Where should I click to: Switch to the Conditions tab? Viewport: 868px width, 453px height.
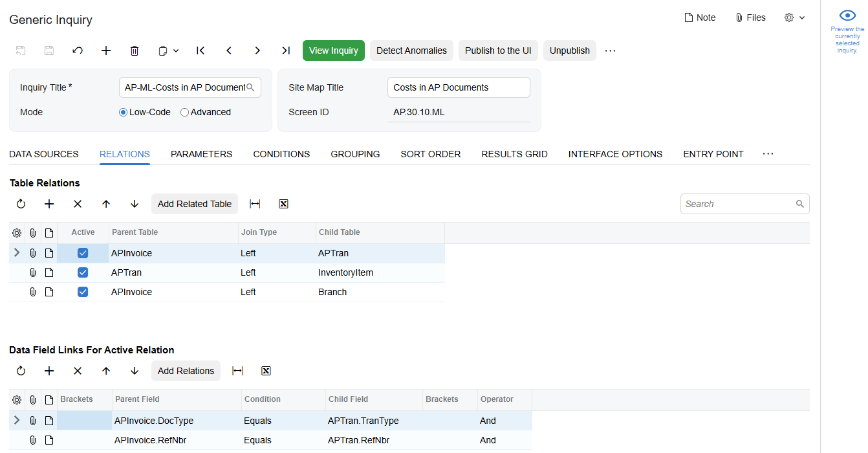[281, 154]
